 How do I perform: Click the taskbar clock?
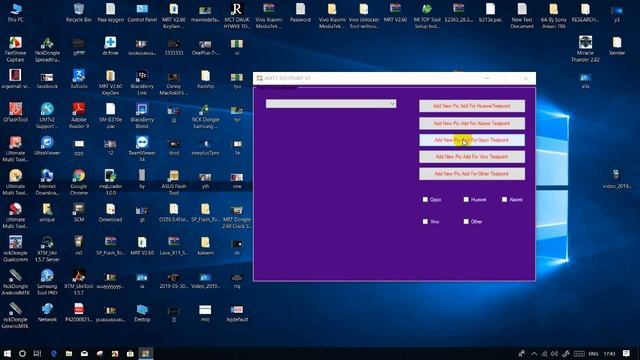coord(609,353)
